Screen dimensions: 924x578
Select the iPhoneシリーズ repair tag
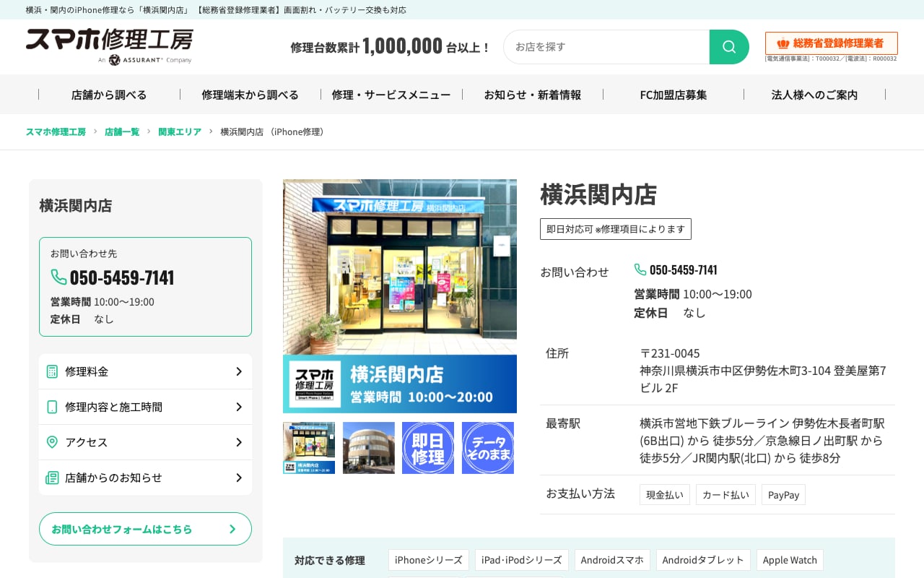429,560
